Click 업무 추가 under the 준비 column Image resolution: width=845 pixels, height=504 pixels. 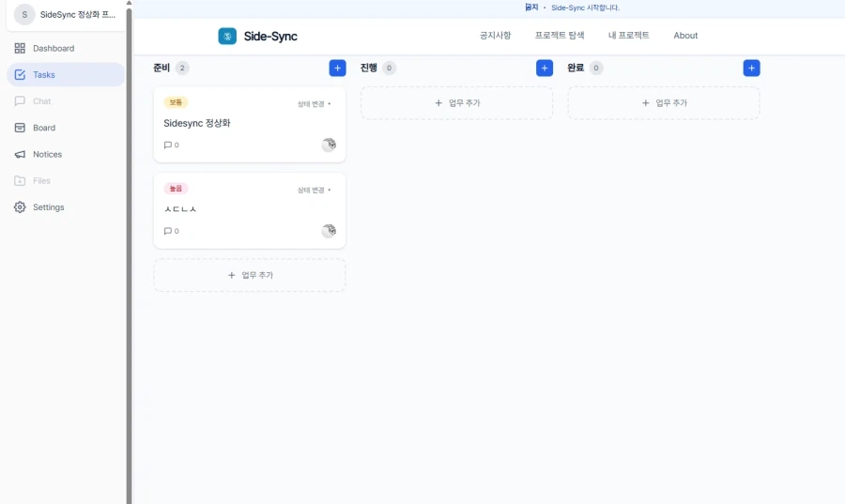coord(250,275)
